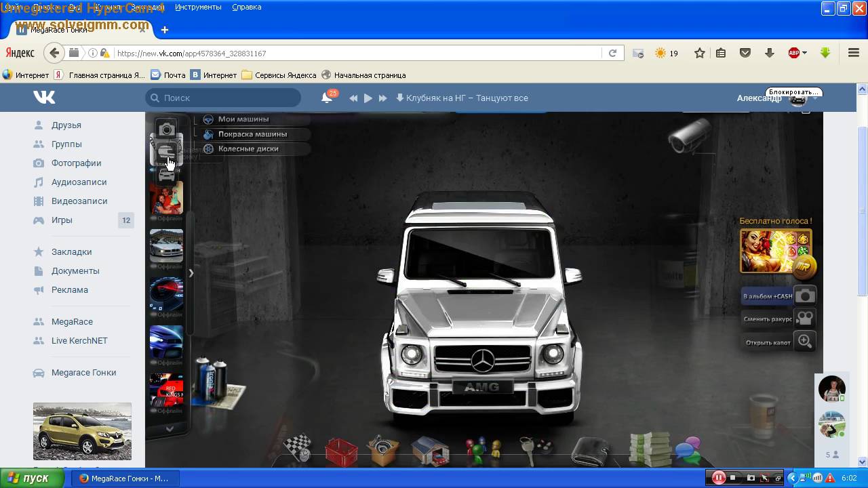Click the magnifier Открыть капот icon
This screenshot has width=868, height=488.
pos(805,342)
